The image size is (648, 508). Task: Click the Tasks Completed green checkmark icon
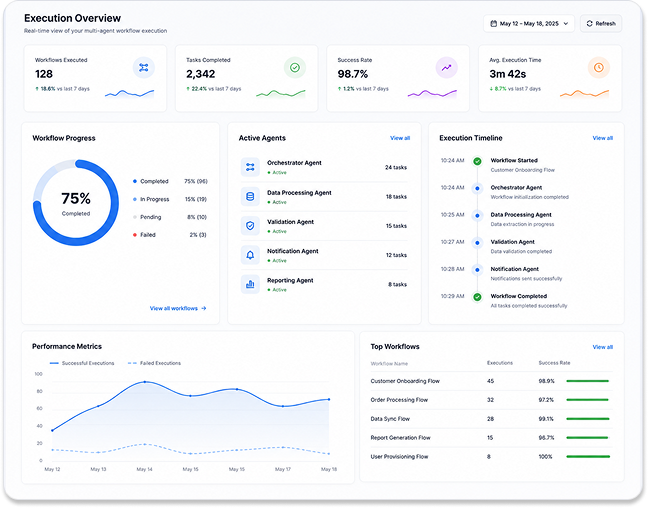click(x=295, y=67)
